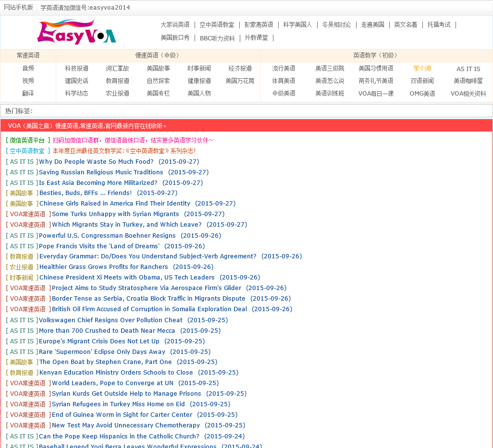Open article Why Do People Waste So Much Food?
Viewport: 493px width, 448px height.
pos(96,161)
